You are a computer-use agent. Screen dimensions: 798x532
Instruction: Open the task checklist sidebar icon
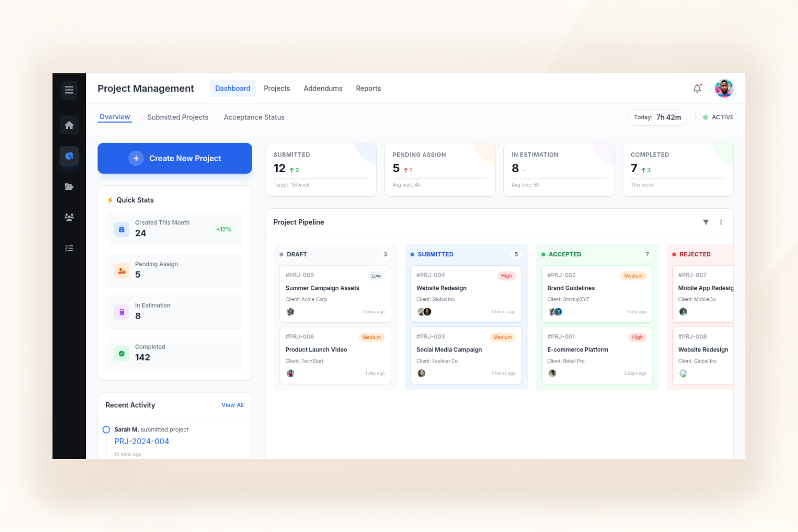pos(69,248)
